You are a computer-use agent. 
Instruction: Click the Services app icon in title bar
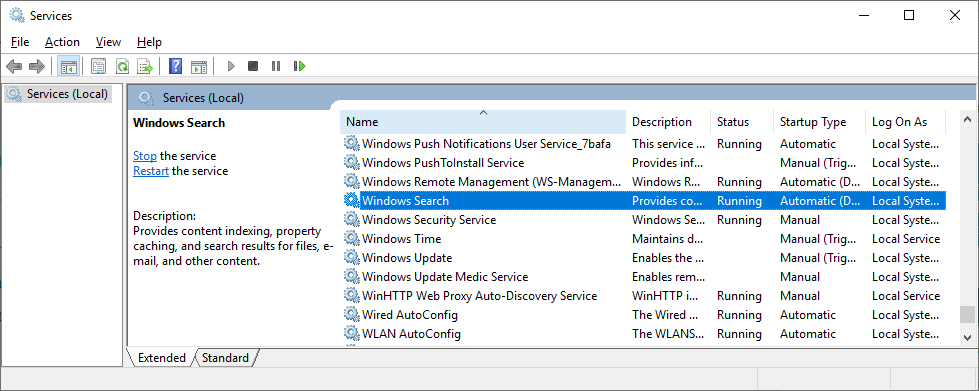[x=16, y=15]
